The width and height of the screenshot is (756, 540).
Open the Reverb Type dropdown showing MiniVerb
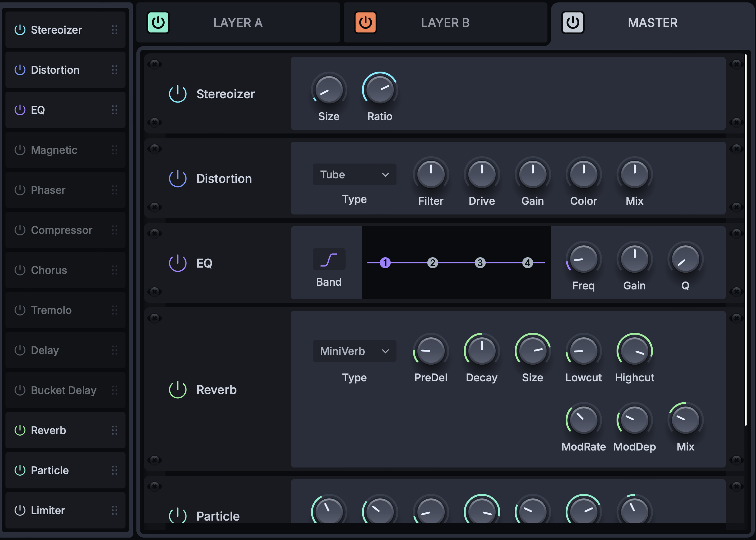coord(354,351)
